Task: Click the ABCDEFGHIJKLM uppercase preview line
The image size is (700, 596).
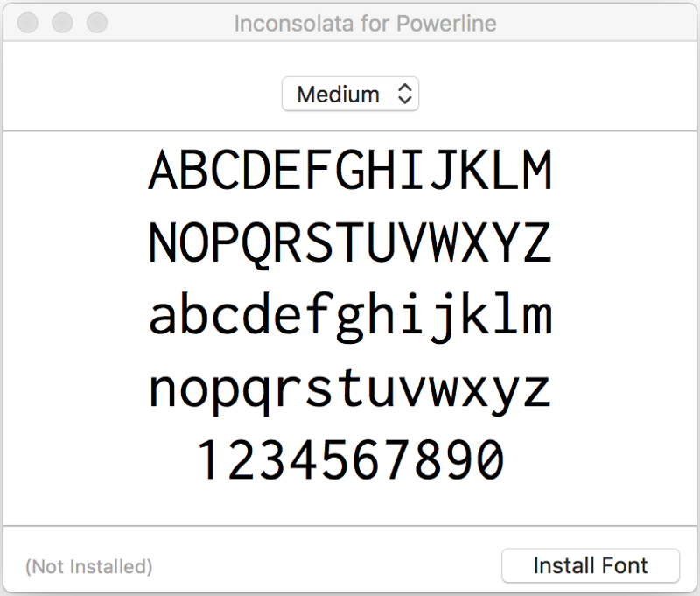Action: pos(351,170)
